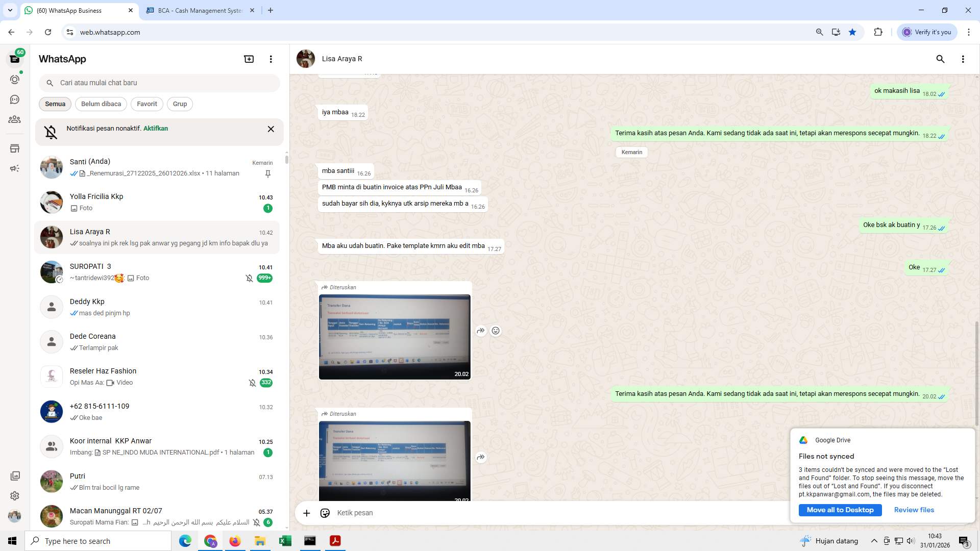Open Chrome's browser menu
Viewport: 980px width, 551px height.
[969, 32]
